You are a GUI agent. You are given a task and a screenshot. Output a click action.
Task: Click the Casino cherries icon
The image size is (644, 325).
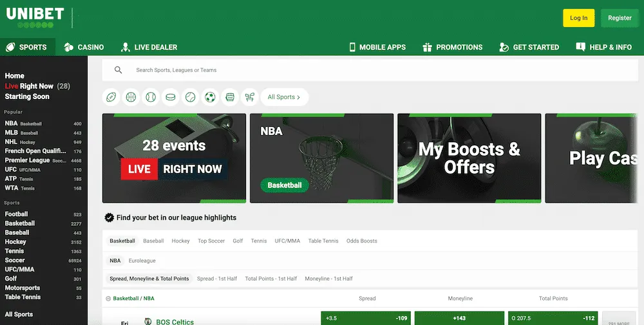click(x=69, y=47)
